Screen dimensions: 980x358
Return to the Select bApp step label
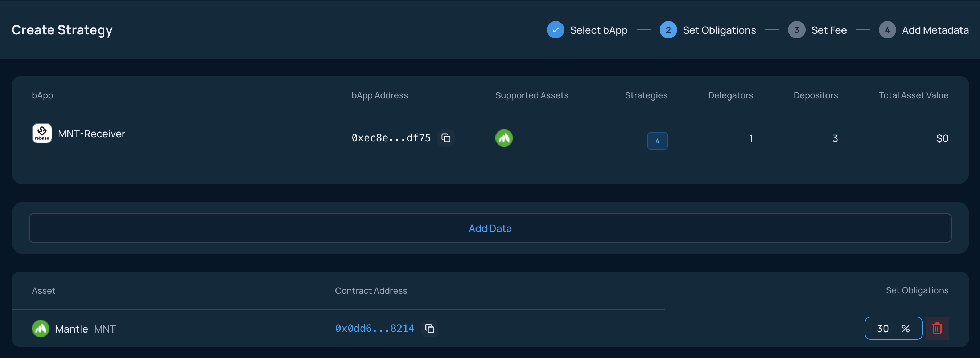[598, 30]
